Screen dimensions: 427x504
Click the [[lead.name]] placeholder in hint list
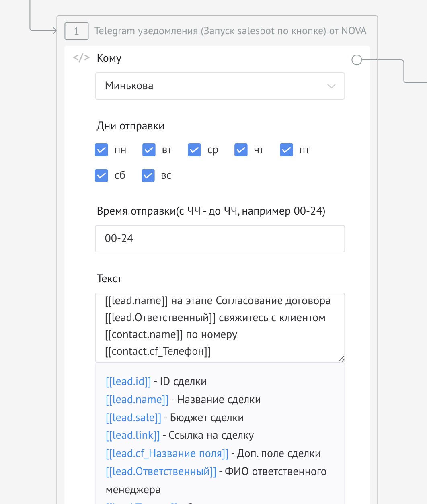click(137, 400)
